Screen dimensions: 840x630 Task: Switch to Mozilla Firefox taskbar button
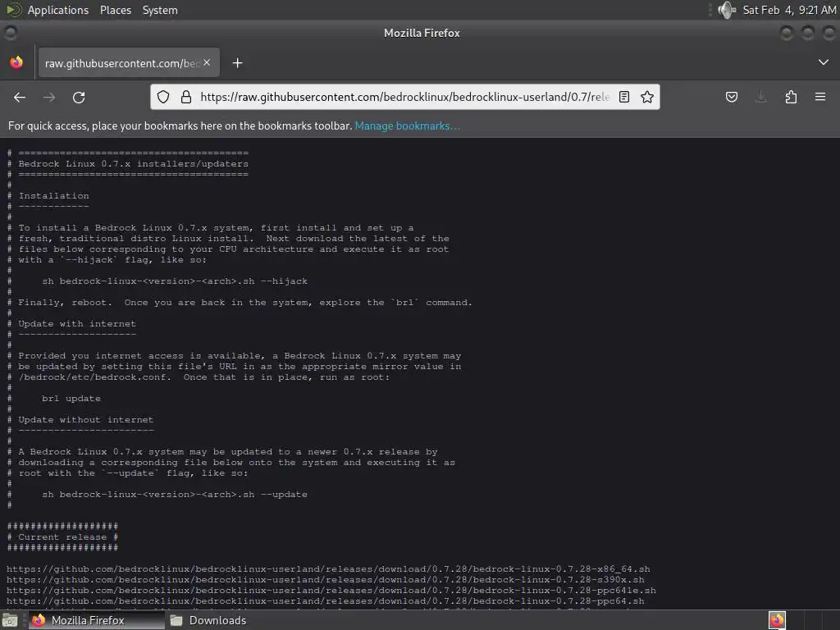click(97, 620)
